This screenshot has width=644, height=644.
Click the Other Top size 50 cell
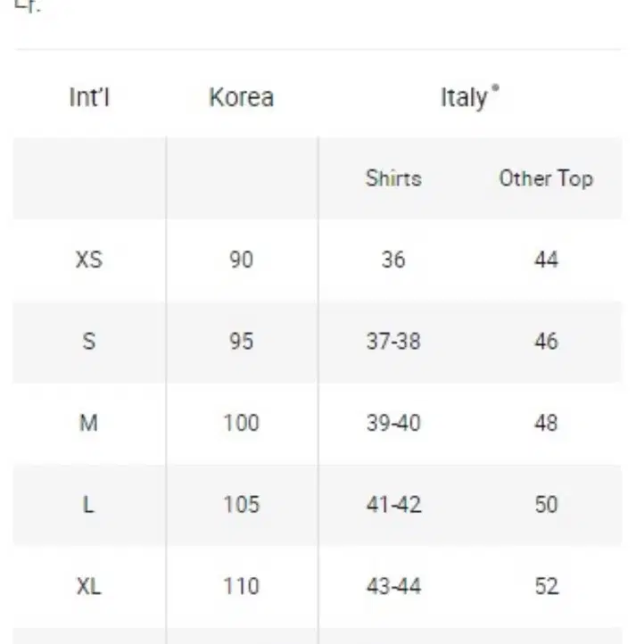click(546, 505)
